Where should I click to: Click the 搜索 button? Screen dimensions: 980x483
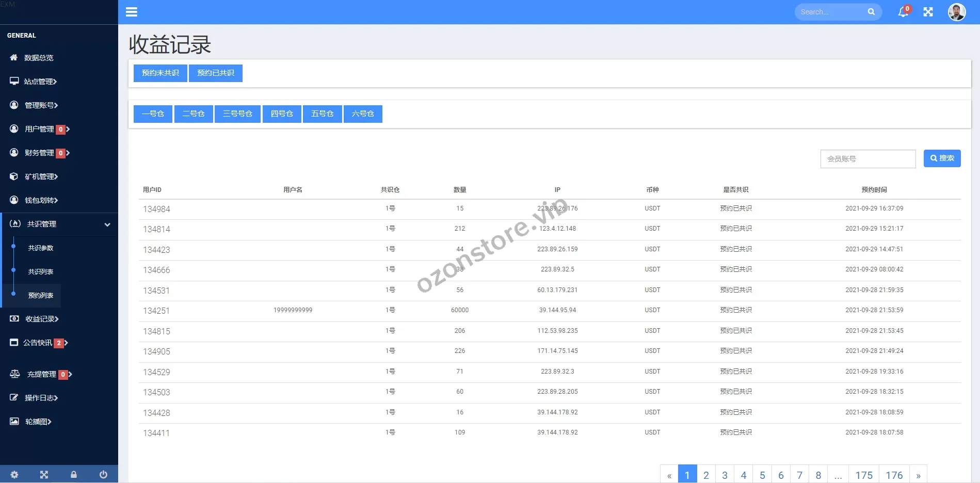(x=942, y=158)
